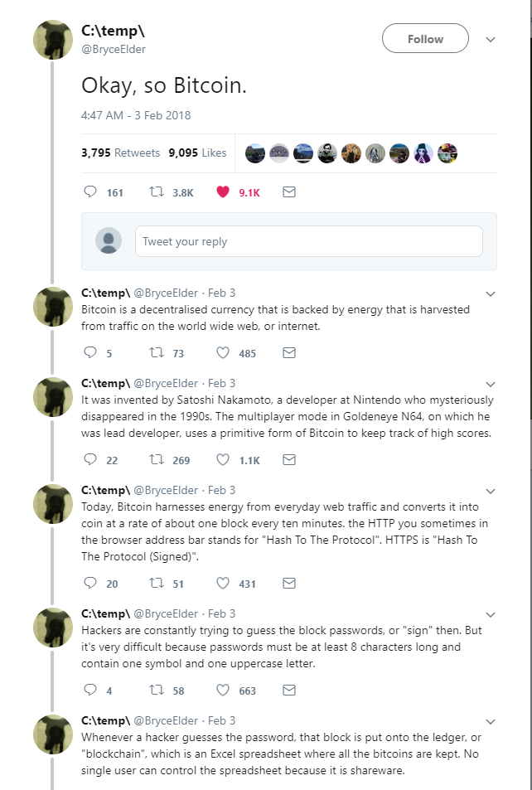Toggle the red heart like on main tweet

click(x=222, y=192)
